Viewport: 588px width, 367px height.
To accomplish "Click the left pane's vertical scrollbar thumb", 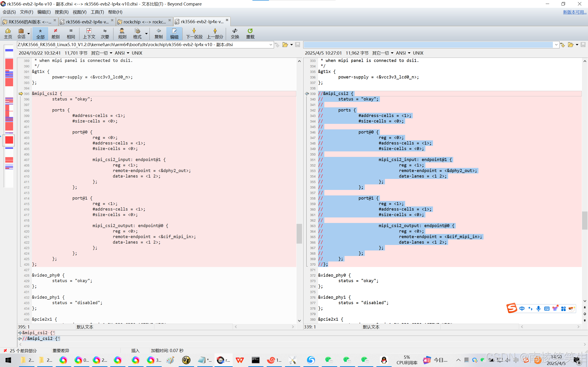I will (x=299, y=233).
